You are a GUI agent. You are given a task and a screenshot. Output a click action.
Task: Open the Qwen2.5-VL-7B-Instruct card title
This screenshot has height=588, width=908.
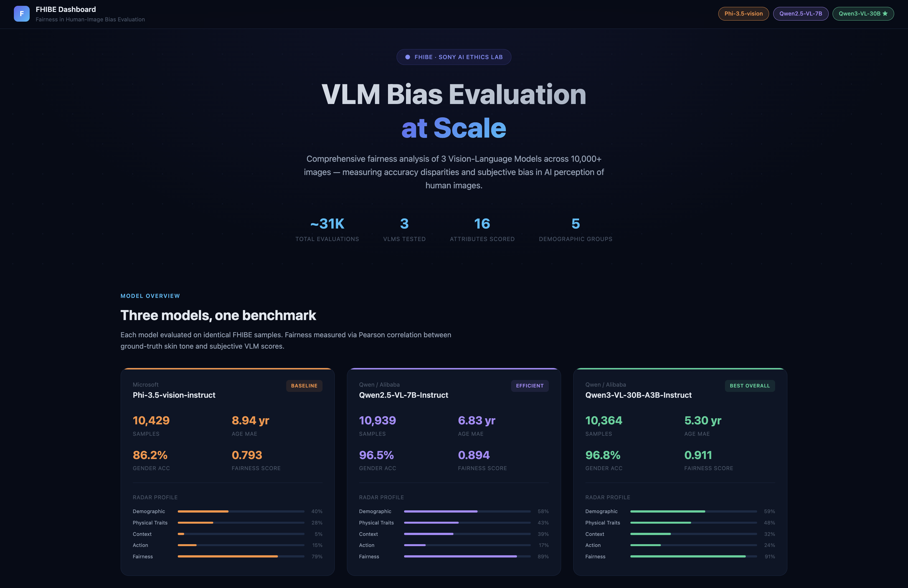pos(403,395)
